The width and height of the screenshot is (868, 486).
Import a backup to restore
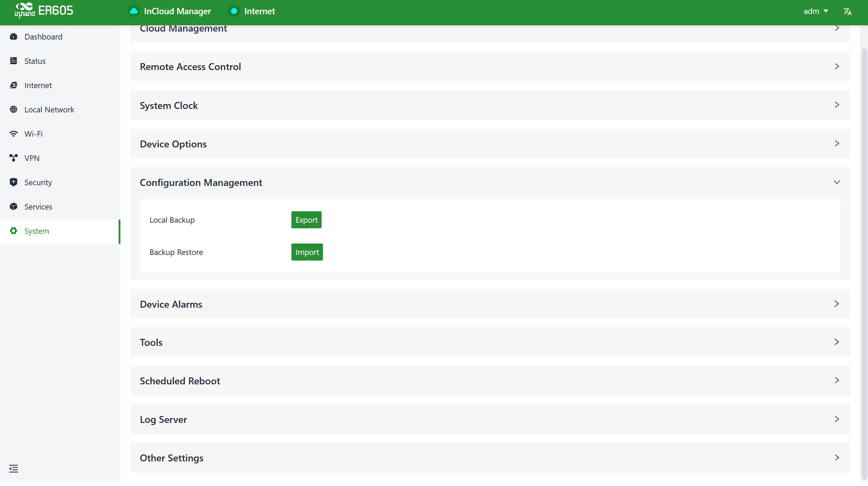click(x=307, y=252)
